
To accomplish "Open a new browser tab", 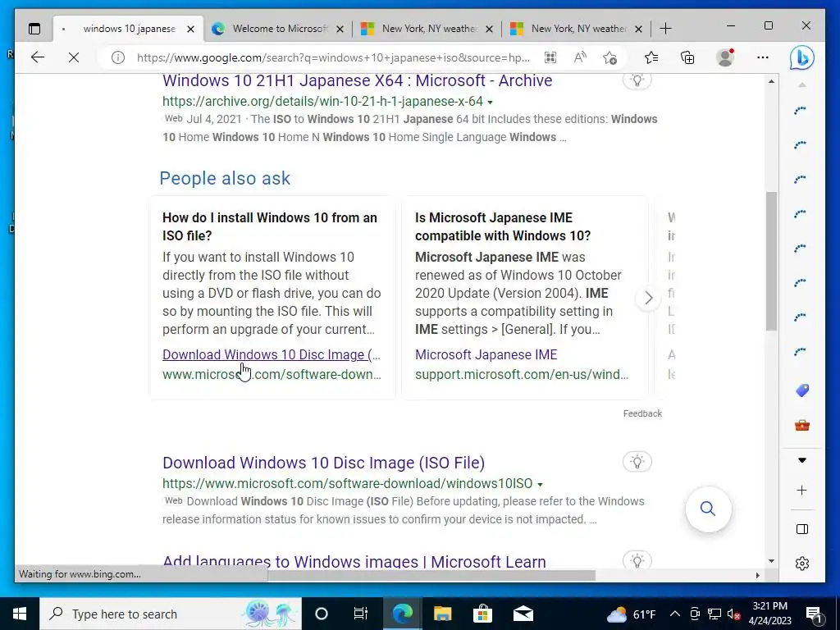I will pyautogui.click(x=665, y=29).
